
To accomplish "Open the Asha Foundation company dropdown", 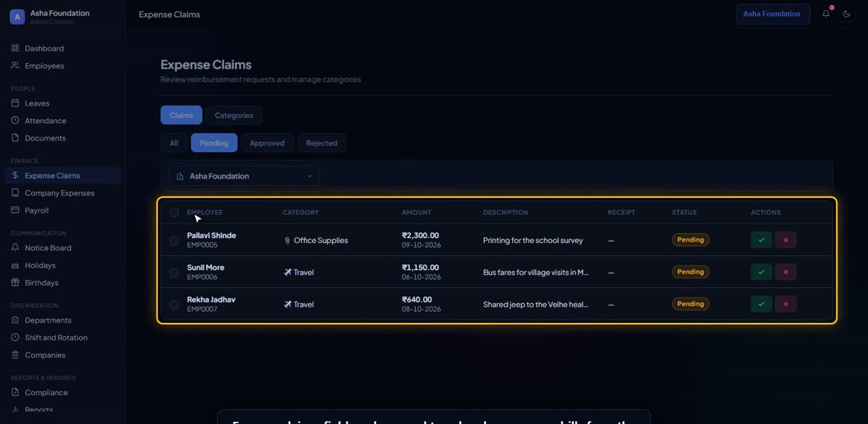I will point(244,176).
